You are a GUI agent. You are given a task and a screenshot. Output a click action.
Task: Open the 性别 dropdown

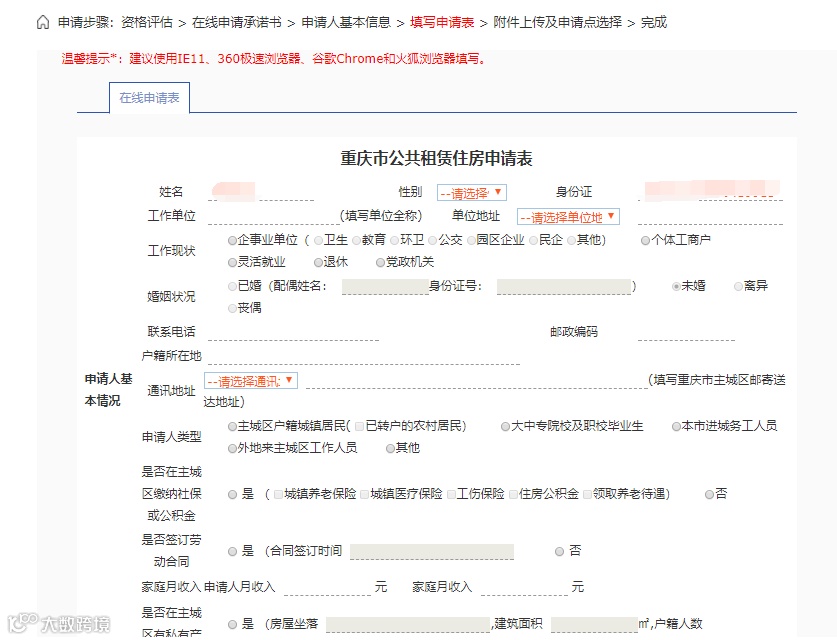point(471,193)
